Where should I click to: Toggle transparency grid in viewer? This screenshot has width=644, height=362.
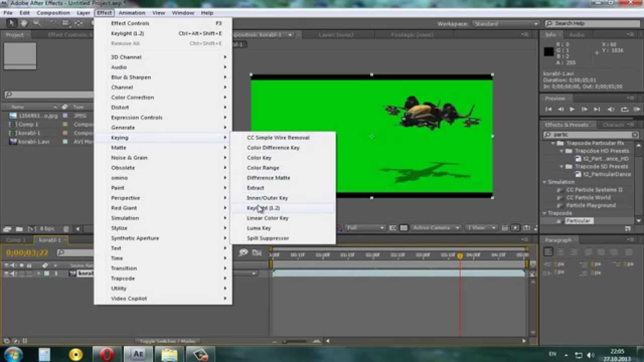coord(404,228)
